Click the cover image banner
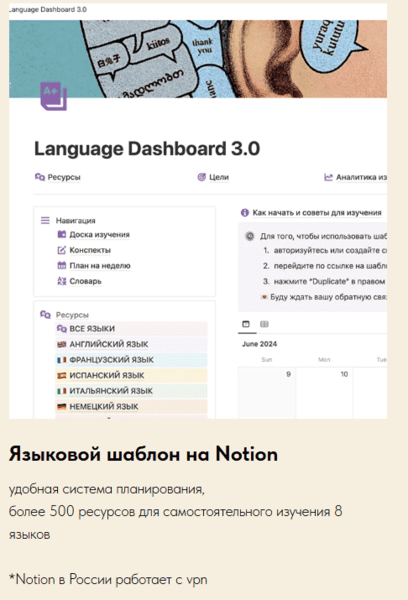This screenshot has width=408, height=600. [x=198, y=59]
